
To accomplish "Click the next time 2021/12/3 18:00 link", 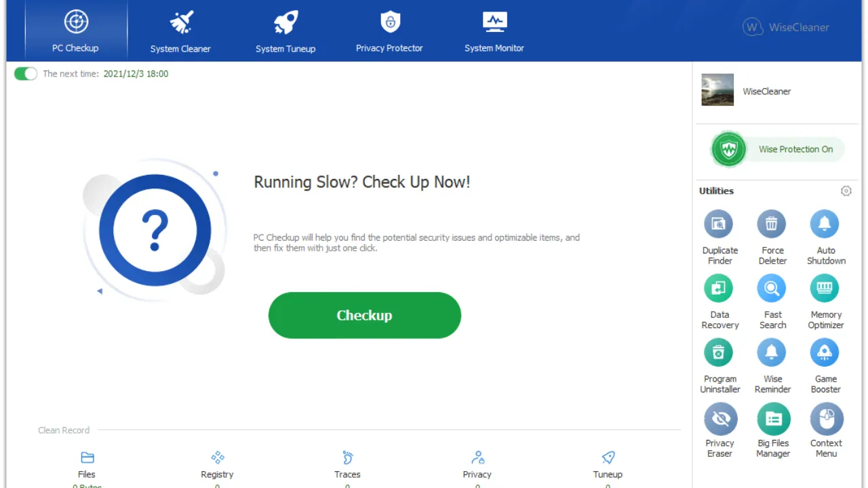I will (136, 74).
